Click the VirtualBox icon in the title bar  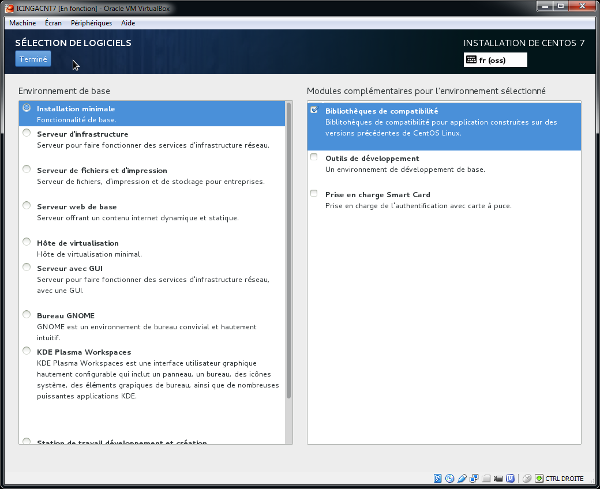10,8
